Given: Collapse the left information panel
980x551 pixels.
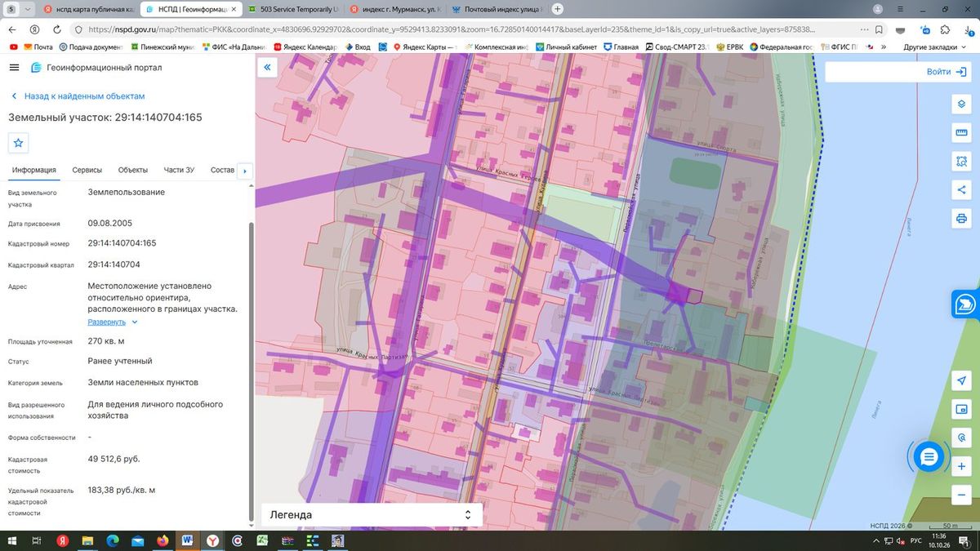Looking at the screenshot, I should pyautogui.click(x=267, y=68).
